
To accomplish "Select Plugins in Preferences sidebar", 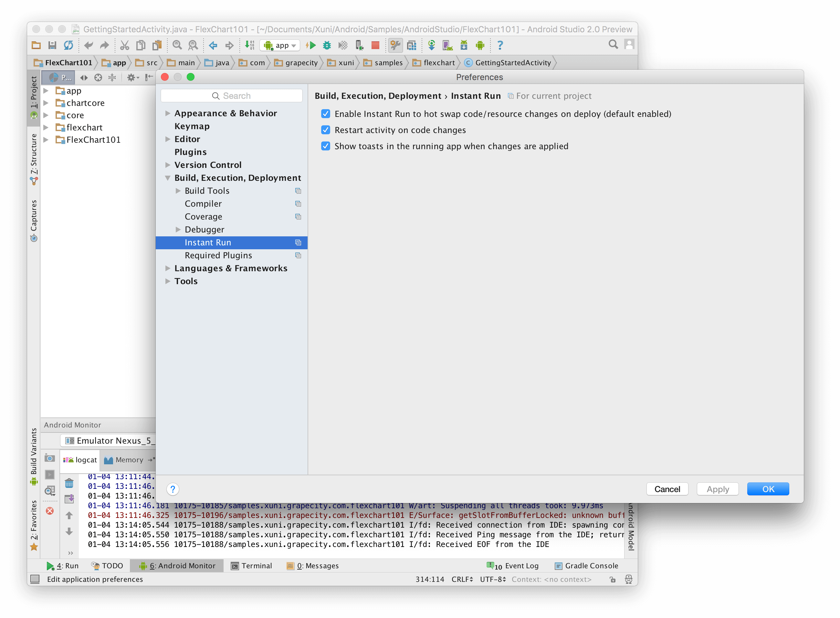I will pyautogui.click(x=190, y=152).
